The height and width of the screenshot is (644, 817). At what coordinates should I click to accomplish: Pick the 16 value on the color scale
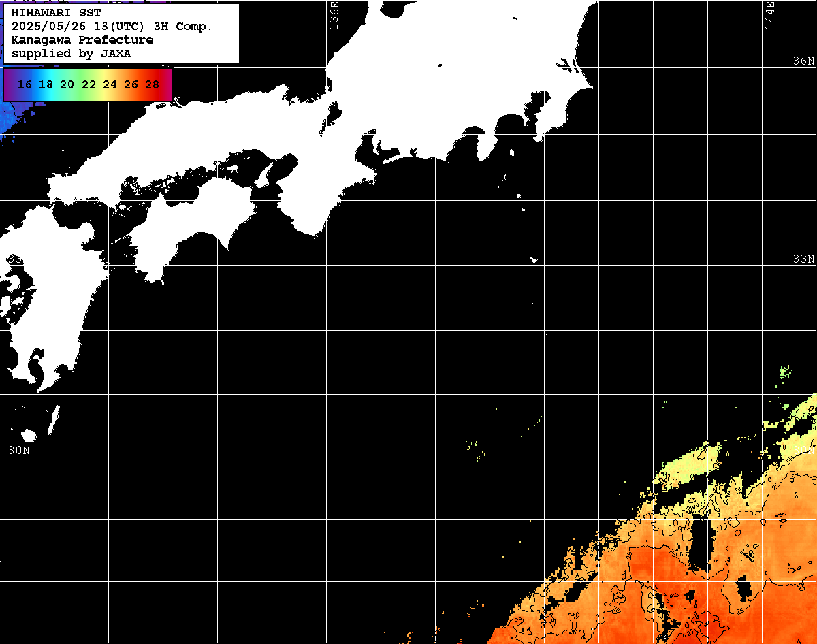[x=25, y=85]
